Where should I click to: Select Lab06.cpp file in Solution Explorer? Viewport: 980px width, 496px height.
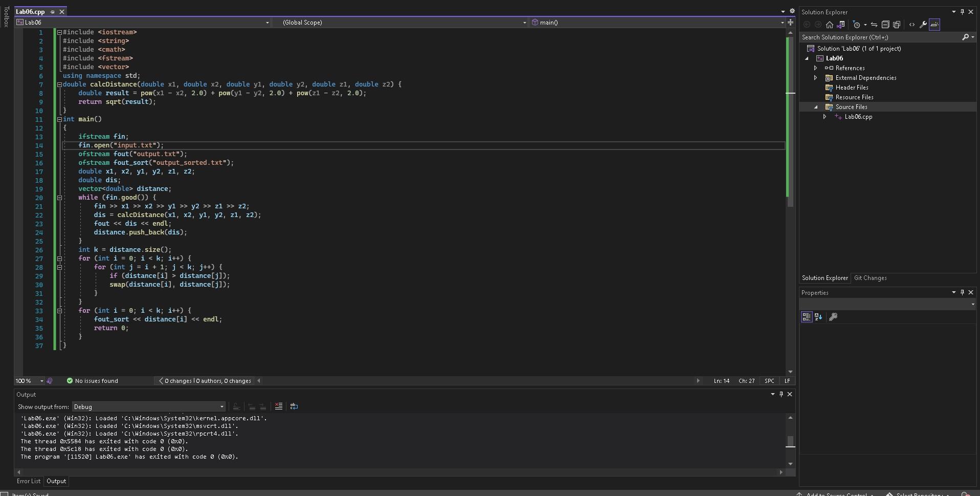click(858, 117)
